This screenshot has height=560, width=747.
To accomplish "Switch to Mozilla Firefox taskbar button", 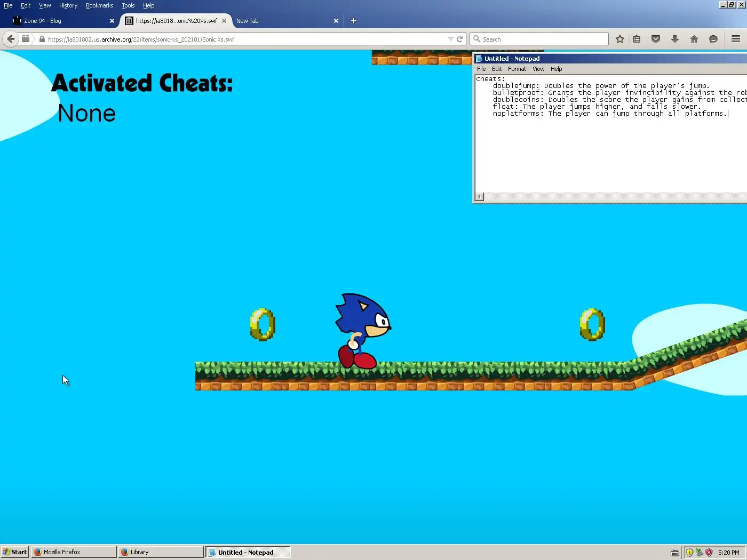I will point(74,552).
